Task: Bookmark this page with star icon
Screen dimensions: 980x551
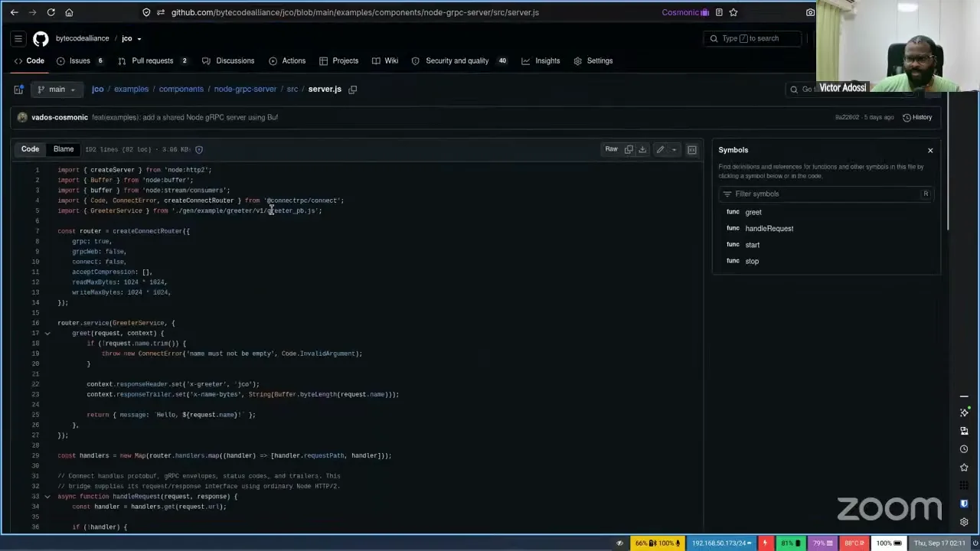Action: point(733,12)
